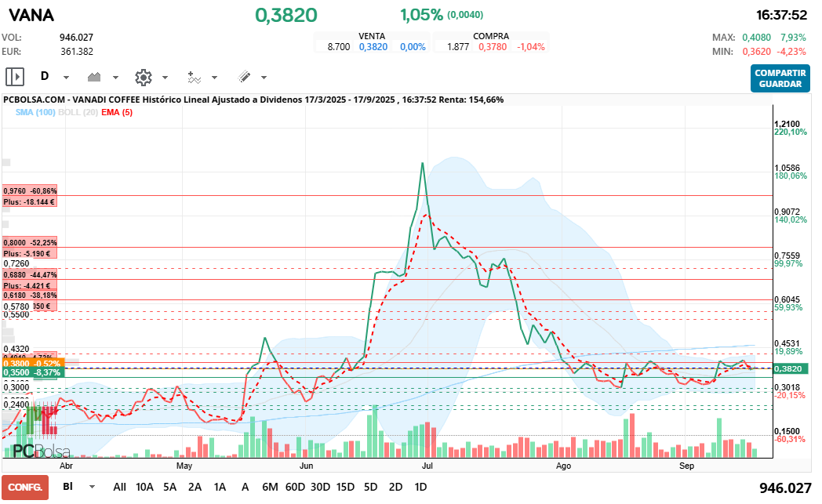Select the 60D time range
822x504 pixels.
(x=295, y=487)
